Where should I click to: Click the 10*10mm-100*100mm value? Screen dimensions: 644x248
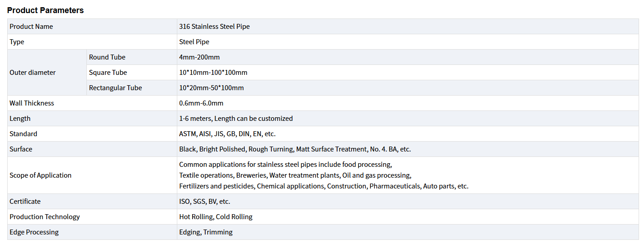pyautogui.click(x=213, y=73)
